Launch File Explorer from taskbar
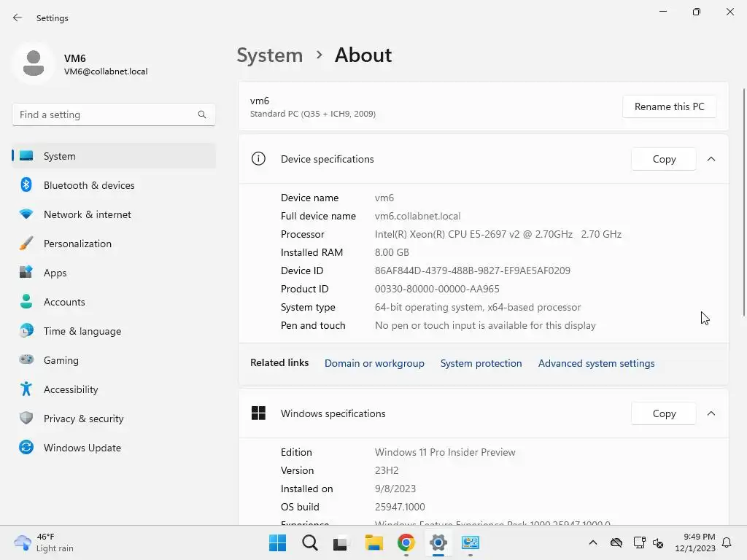Screen dimensions: 747x560 click(374, 542)
